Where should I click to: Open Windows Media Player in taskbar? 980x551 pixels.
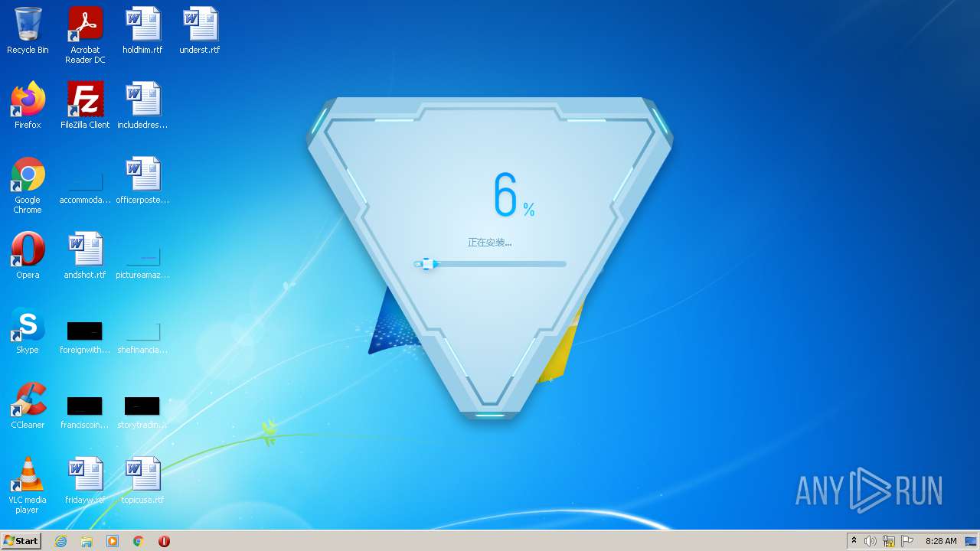coord(113,541)
